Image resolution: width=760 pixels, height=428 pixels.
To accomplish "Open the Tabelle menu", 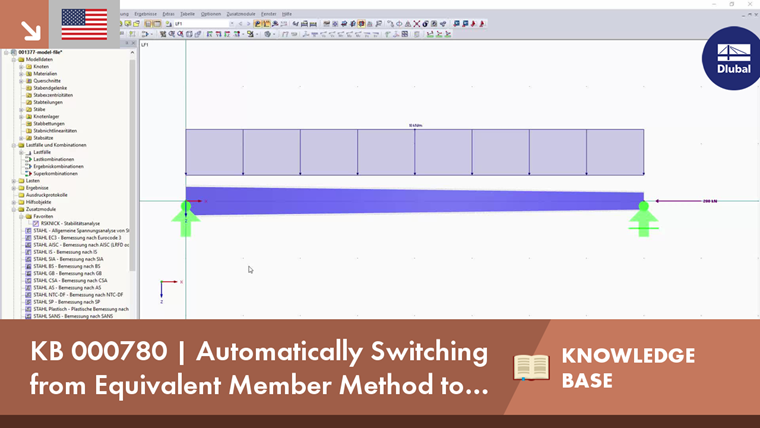I will coord(188,14).
